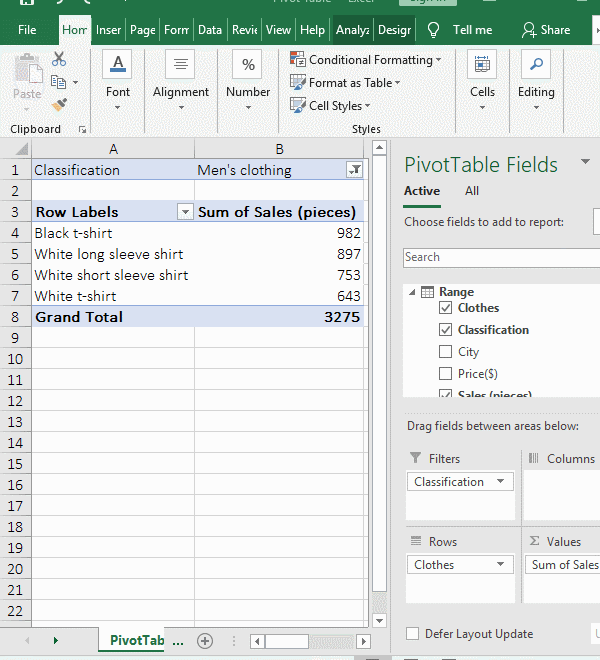Switch to the View tab

278,30
